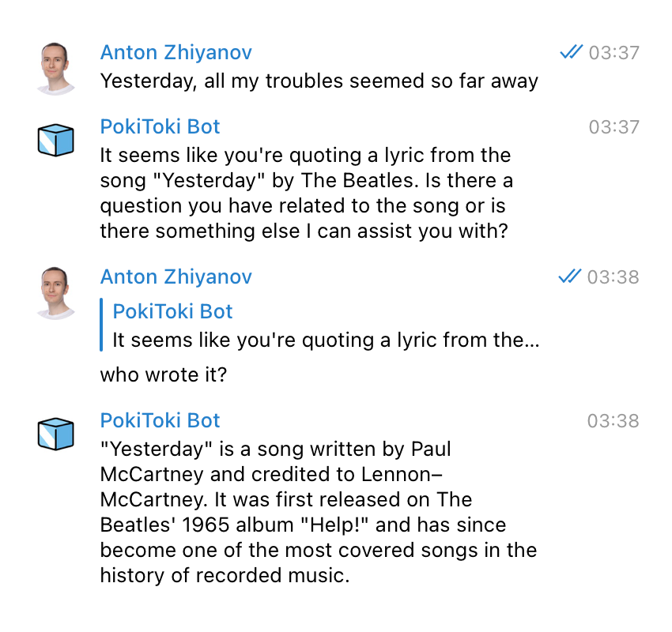
Task: Open Anton Zhiyanov name on first message
Action: [176, 53]
